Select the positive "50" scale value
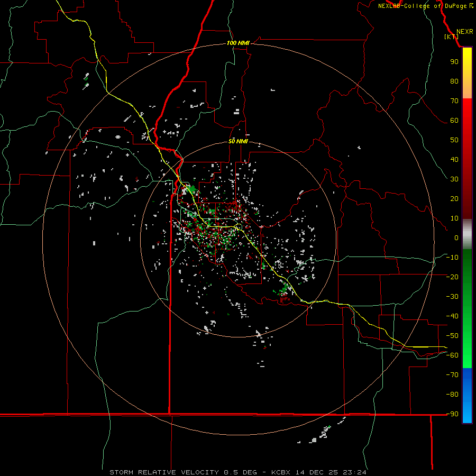 pos(454,140)
